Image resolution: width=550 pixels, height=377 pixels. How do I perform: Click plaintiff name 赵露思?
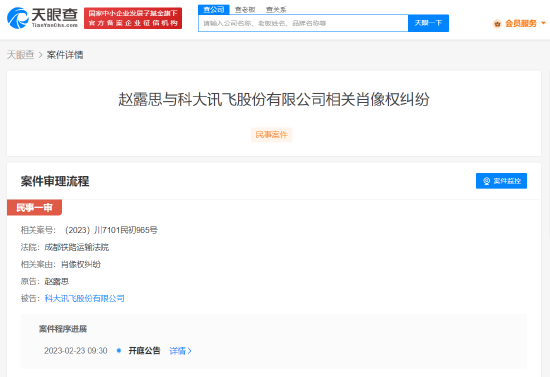click(56, 281)
